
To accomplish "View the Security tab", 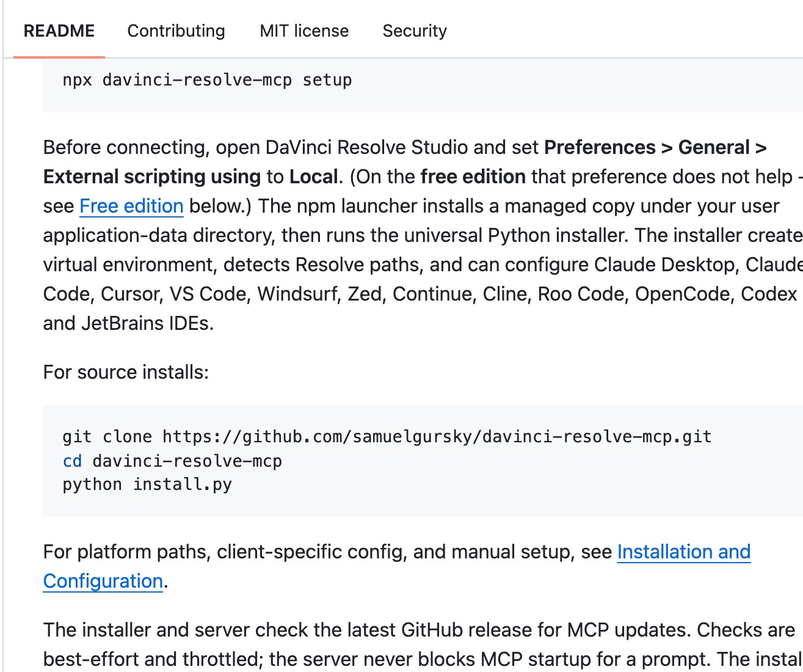I will 415,31.
